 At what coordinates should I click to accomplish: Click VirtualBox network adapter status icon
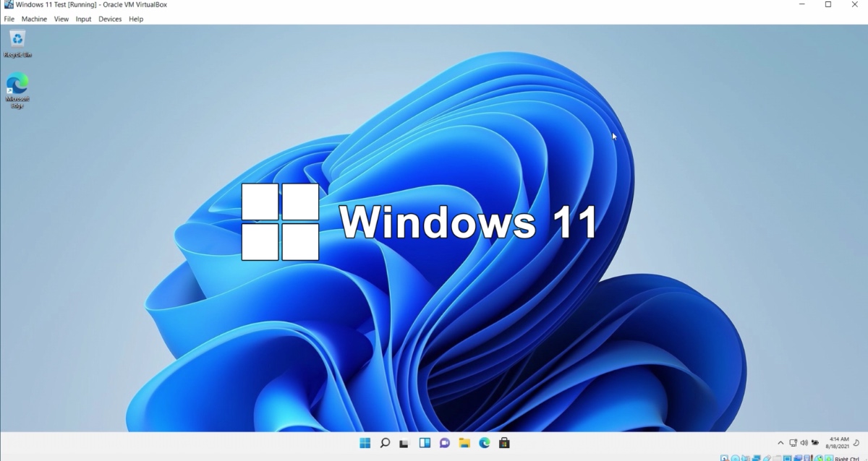click(756, 458)
